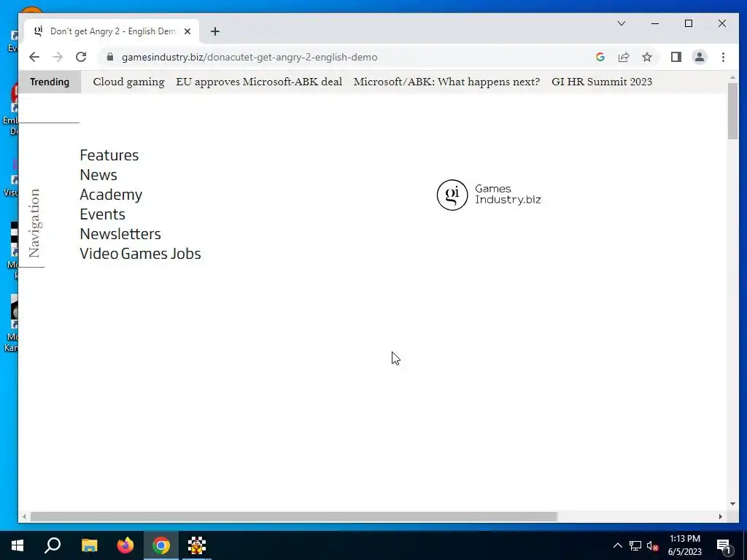Screen dimensions: 747x560
Task: Open Chrome's three-dot menu
Action: click(x=723, y=57)
